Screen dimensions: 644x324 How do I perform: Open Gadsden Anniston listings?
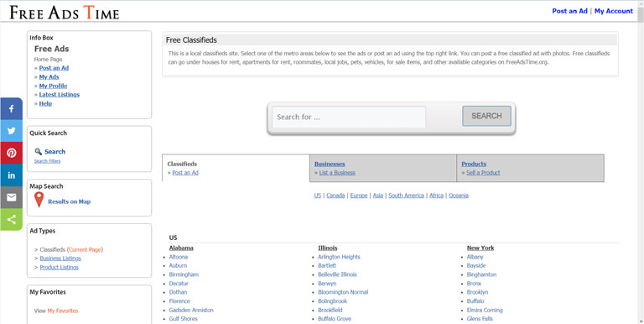191,310
